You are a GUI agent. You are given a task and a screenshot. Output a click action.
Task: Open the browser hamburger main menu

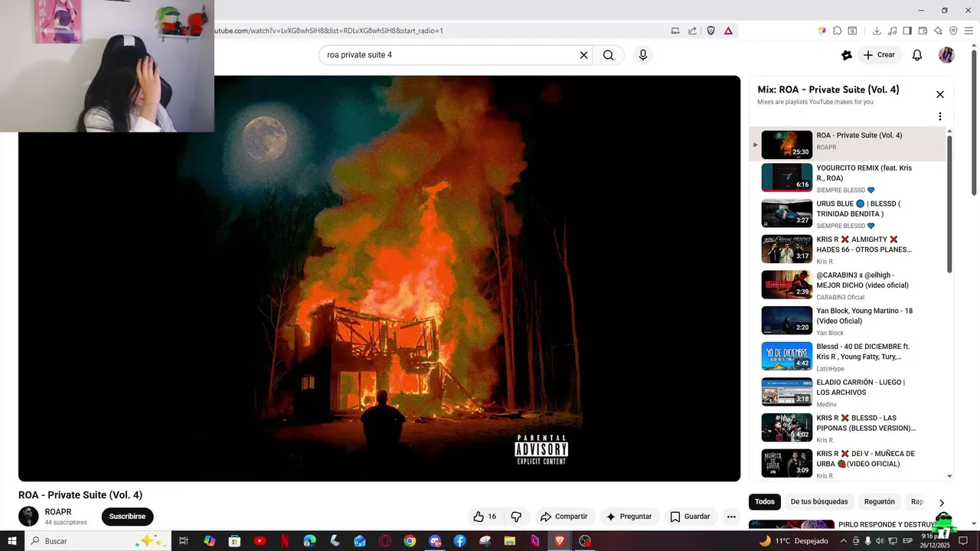(x=969, y=31)
